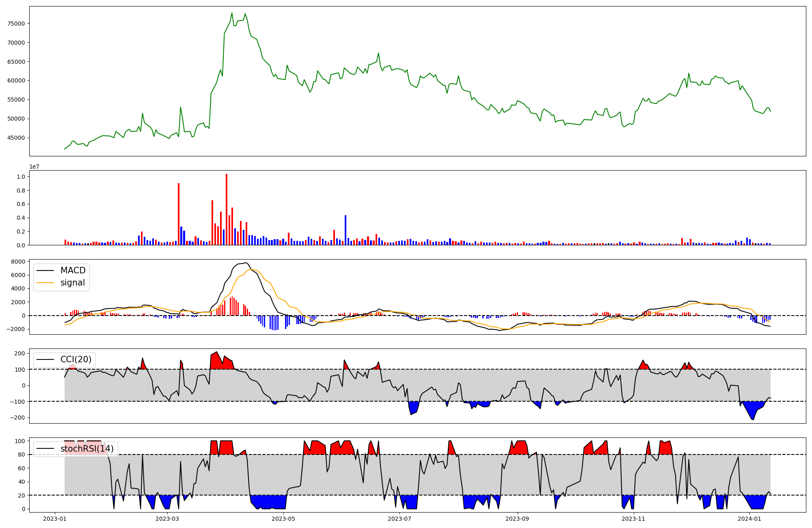Image resolution: width=812 pixels, height=528 pixels.
Task: Click the stochRSI(14) legend entry
Action: click(x=87, y=449)
